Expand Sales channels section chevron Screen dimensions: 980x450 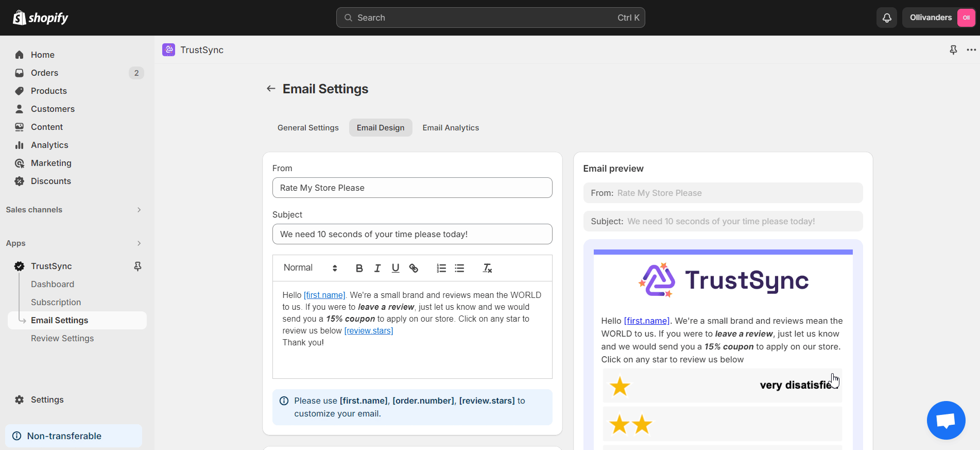(x=139, y=210)
